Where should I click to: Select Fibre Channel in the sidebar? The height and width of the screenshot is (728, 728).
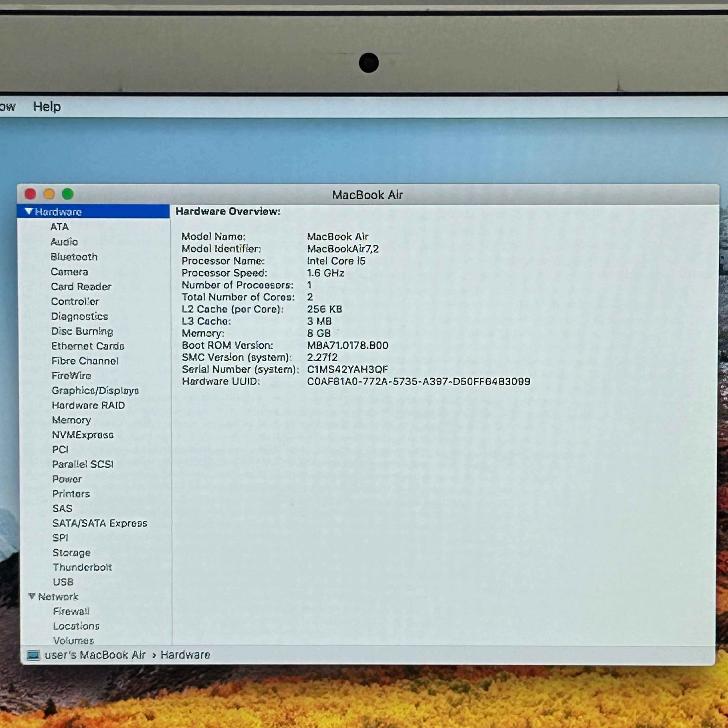[x=85, y=361]
